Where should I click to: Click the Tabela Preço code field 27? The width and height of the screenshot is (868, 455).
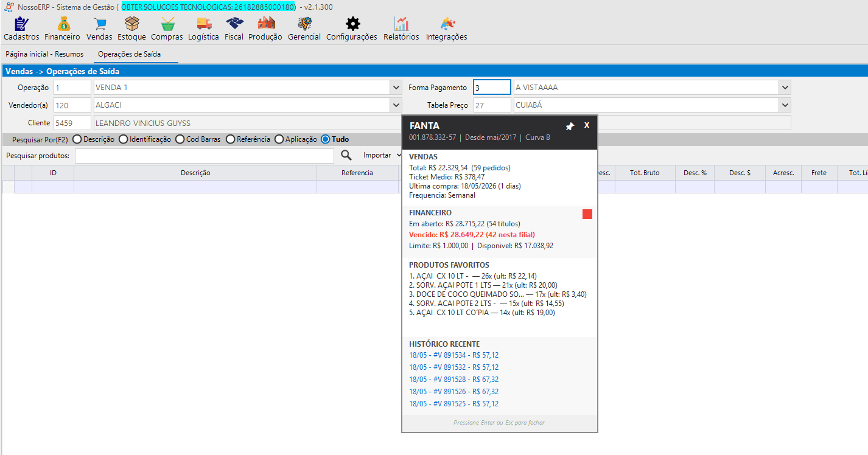(x=492, y=105)
